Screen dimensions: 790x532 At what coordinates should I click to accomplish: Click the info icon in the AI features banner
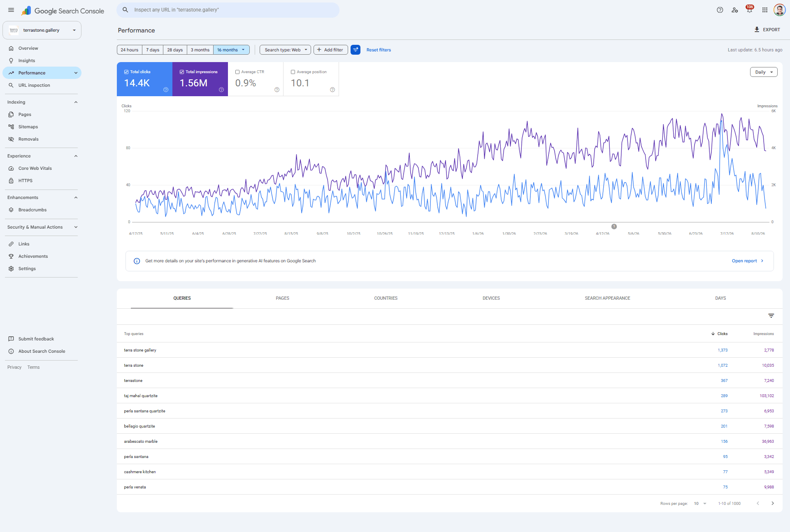pyautogui.click(x=137, y=261)
